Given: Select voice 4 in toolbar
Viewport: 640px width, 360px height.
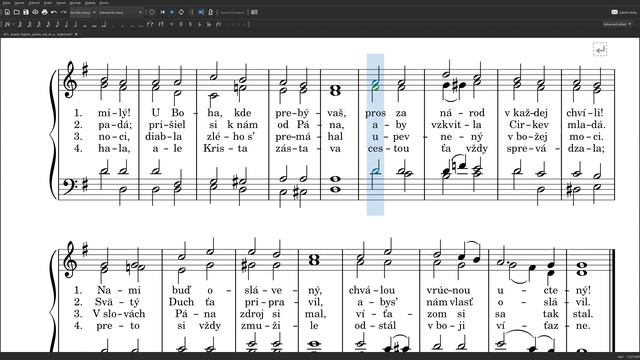Looking at the screenshot, I should point(244,24).
